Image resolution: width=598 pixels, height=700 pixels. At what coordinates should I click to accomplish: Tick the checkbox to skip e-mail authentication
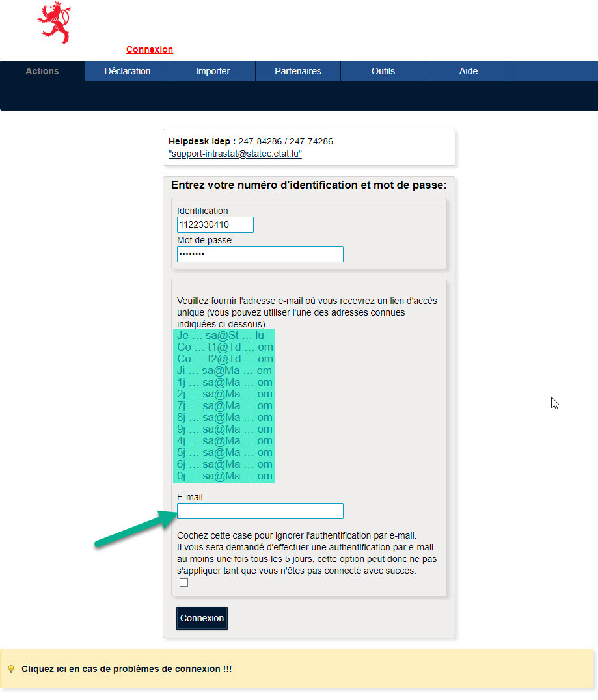click(x=183, y=583)
